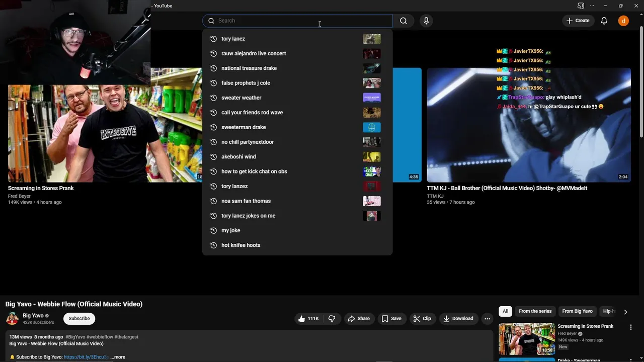Viewport: 644px width, 362px height.
Task: Select 'rauw alejandro live concert' suggestion
Action: 297,53
